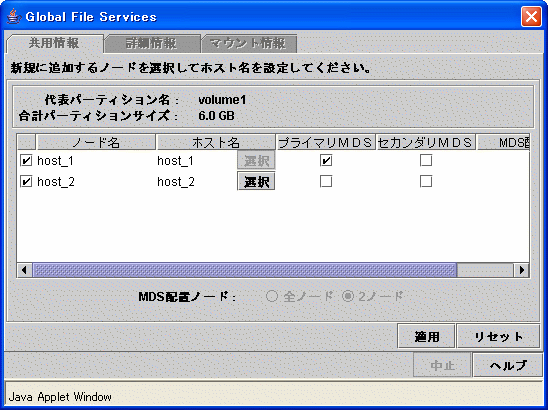Close the Global File Services window
Screen dimensions: 548x410
[531, 16]
